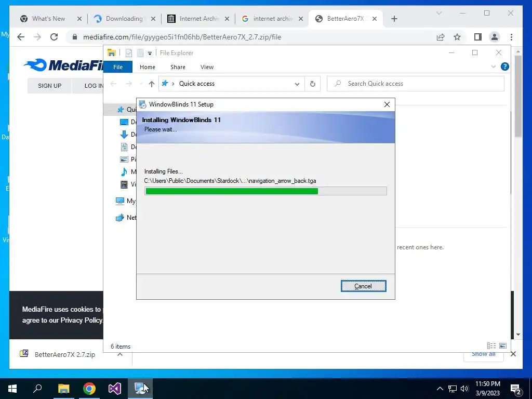Switch to the Internet Archive Chrome tab
Screen dimensions: 532x399
tap(198, 19)
